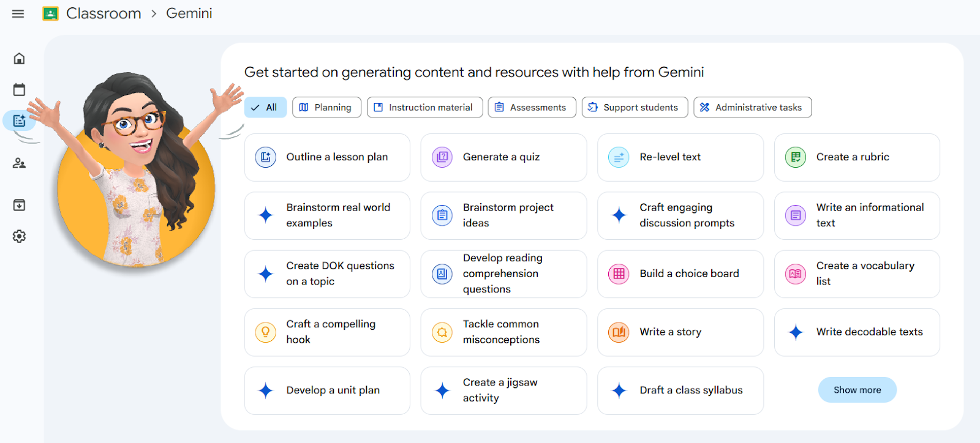Click the Classroom breadcrumb link

(104, 13)
